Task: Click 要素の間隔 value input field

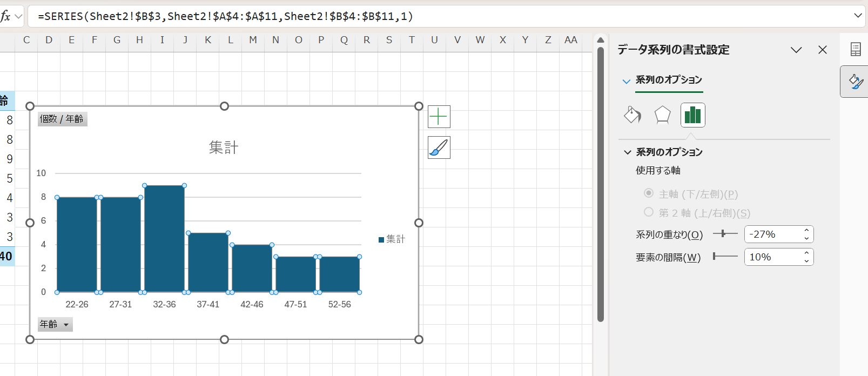Action: [x=773, y=257]
